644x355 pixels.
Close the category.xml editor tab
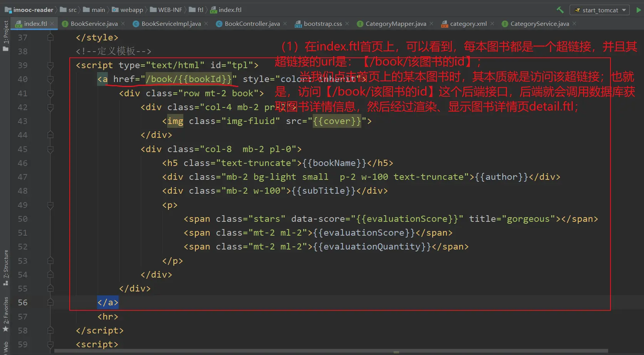pos(492,24)
